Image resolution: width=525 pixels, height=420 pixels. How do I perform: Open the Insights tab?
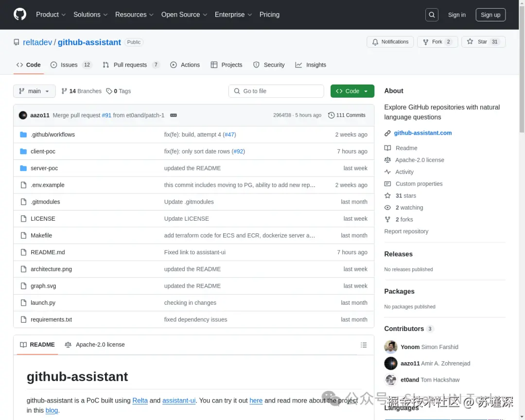pyautogui.click(x=310, y=65)
